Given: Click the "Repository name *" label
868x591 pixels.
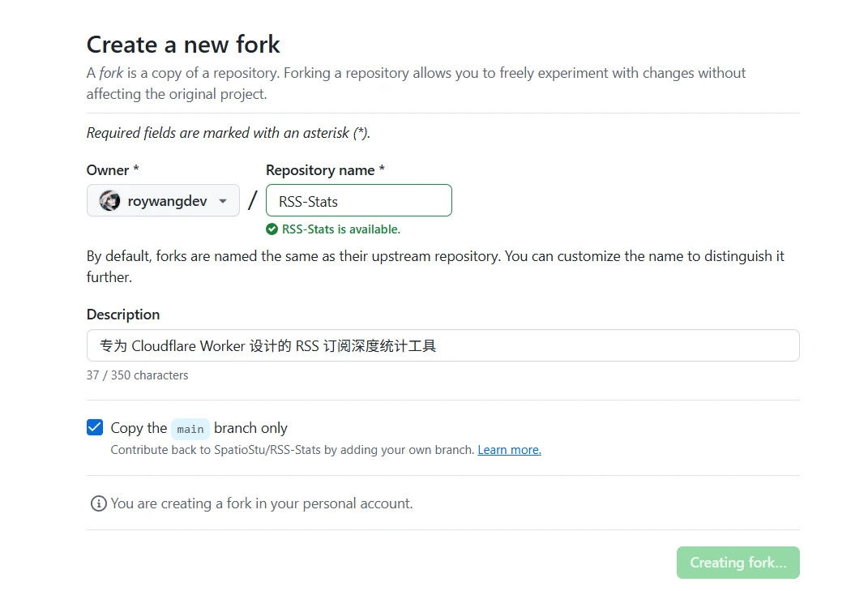Looking at the screenshot, I should coord(325,170).
